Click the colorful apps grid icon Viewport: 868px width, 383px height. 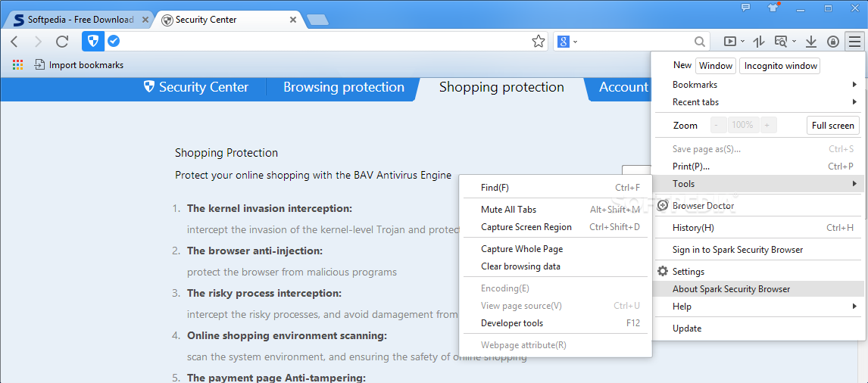tap(17, 65)
